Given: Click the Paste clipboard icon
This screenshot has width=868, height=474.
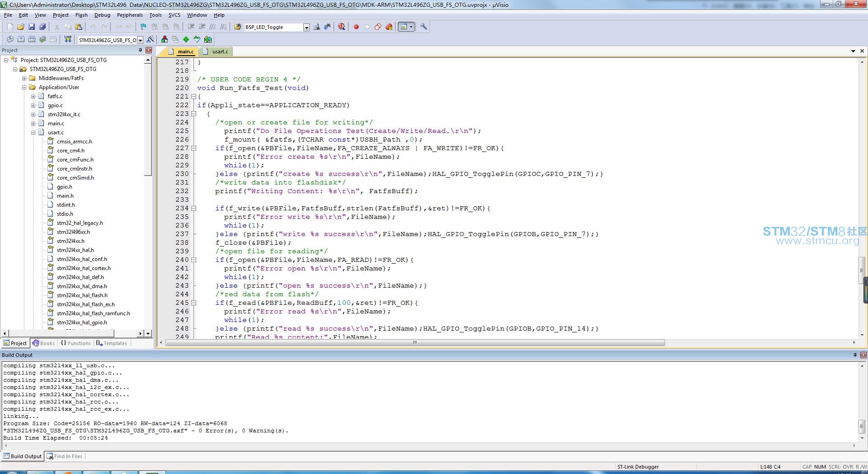Looking at the screenshot, I should pos(79,27).
